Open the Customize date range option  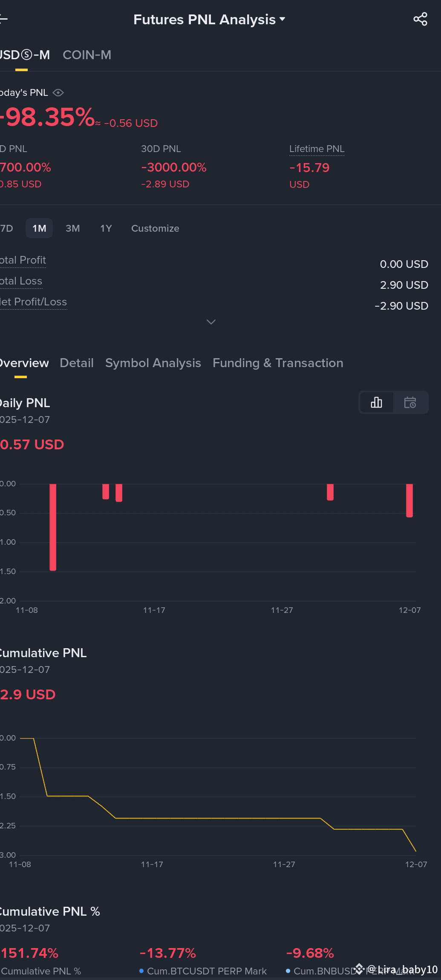(x=155, y=228)
